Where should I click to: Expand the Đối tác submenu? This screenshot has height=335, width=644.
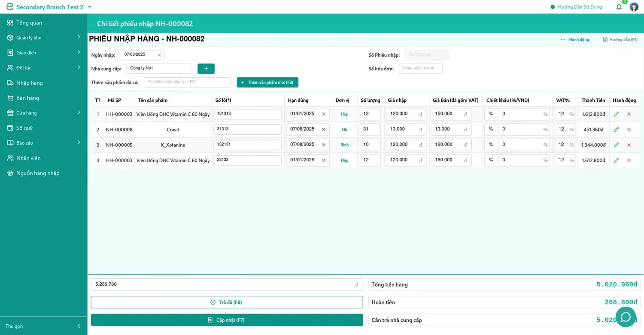click(44, 68)
